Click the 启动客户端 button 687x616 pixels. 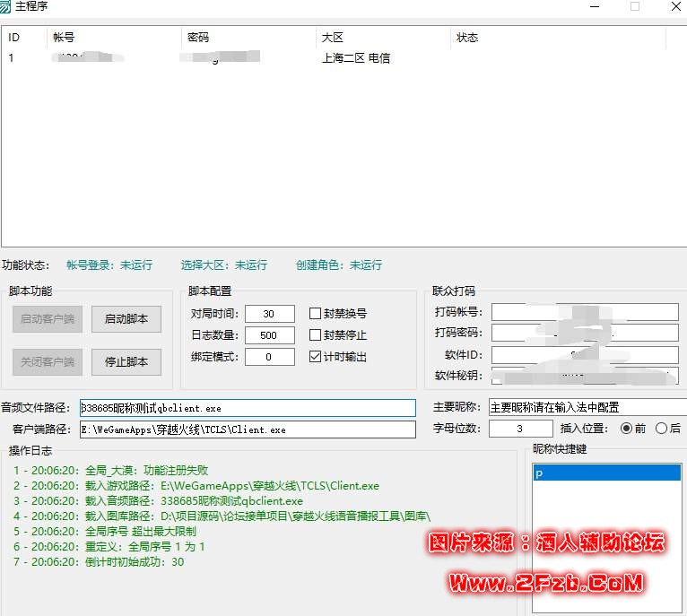[x=48, y=319]
